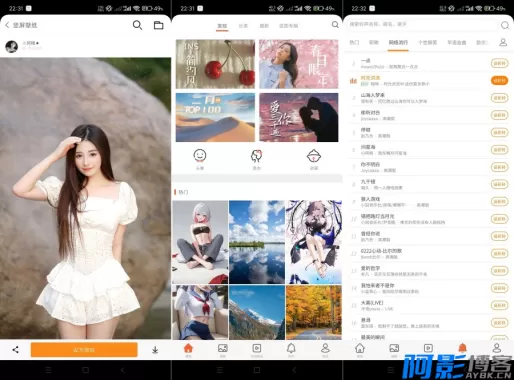Open the video icon in ringtone screen nav
The width and height of the screenshot is (514, 380).
[428, 349]
